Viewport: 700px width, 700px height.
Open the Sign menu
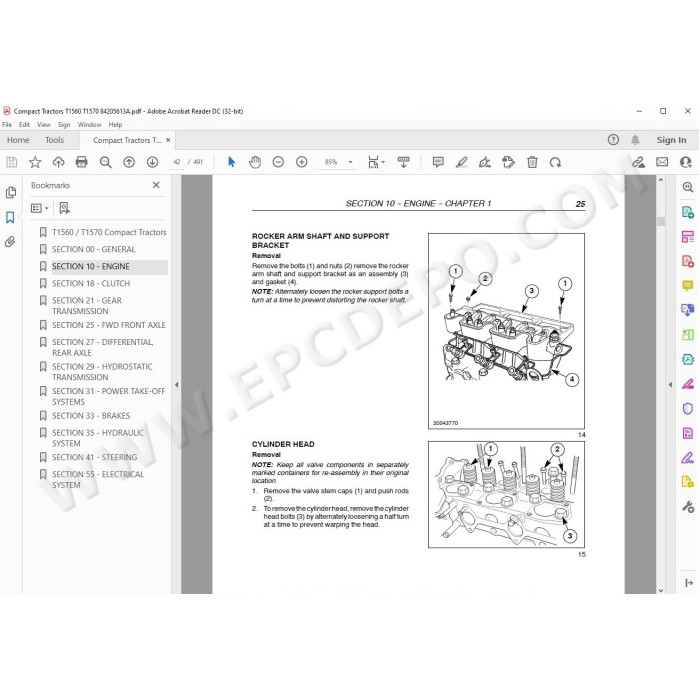click(64, 125)
